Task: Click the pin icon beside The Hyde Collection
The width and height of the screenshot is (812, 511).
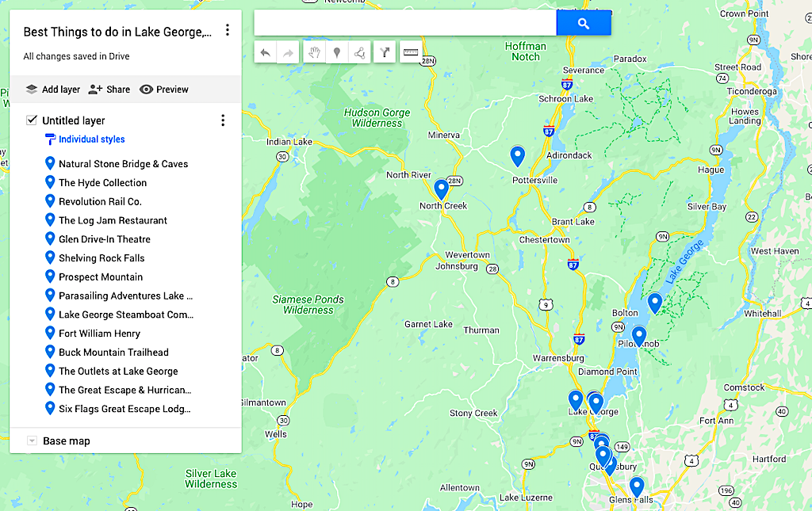Action: pyautogui.click(x=50, y=182)
